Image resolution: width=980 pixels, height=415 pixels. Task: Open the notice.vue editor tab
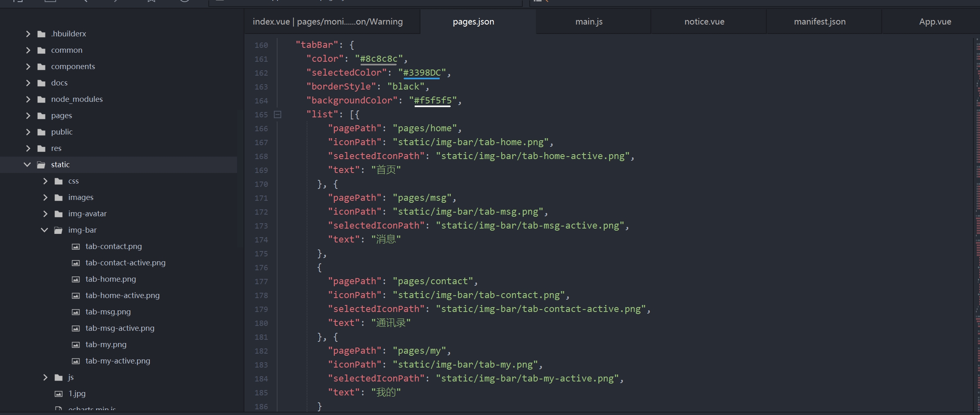704,22
